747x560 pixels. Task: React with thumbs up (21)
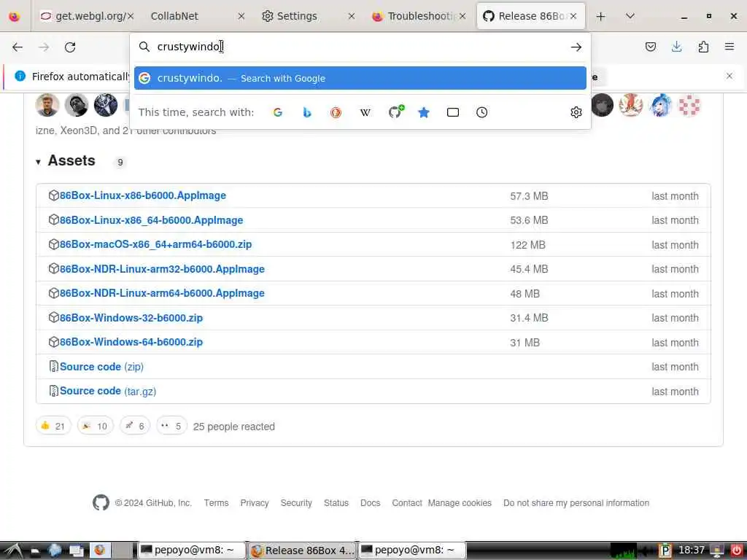(53, 426)
